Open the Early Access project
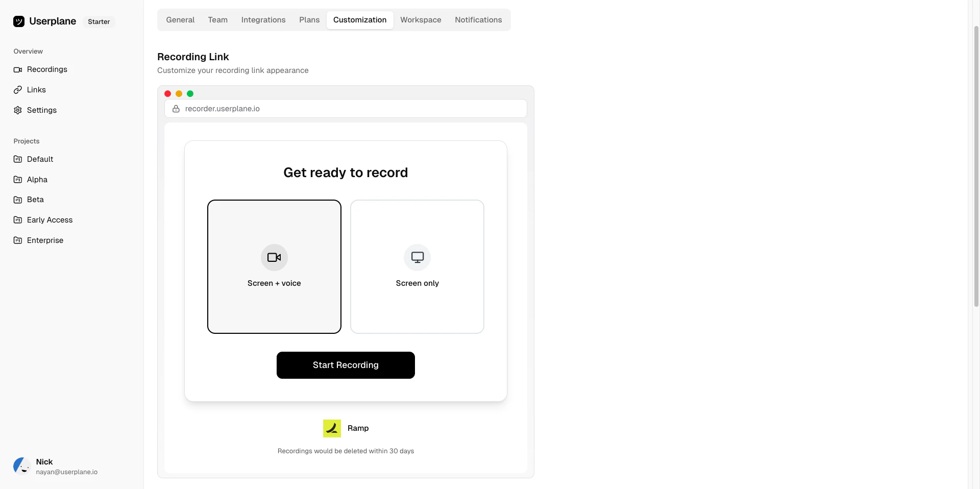This screenshot has width=980, height=489. [x=50, y=220]
